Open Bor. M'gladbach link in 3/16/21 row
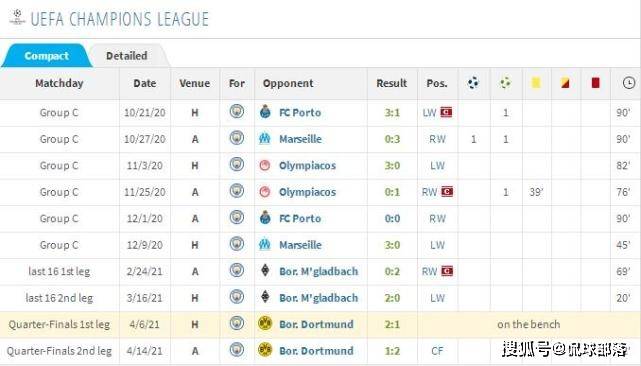The width and height of the screenshot is (641, 366). click(x=318, y=298)
